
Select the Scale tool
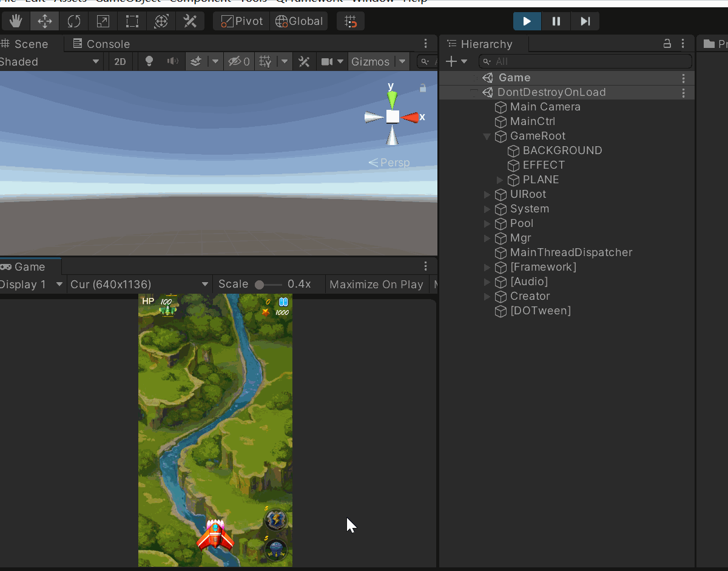coord(103,21)
